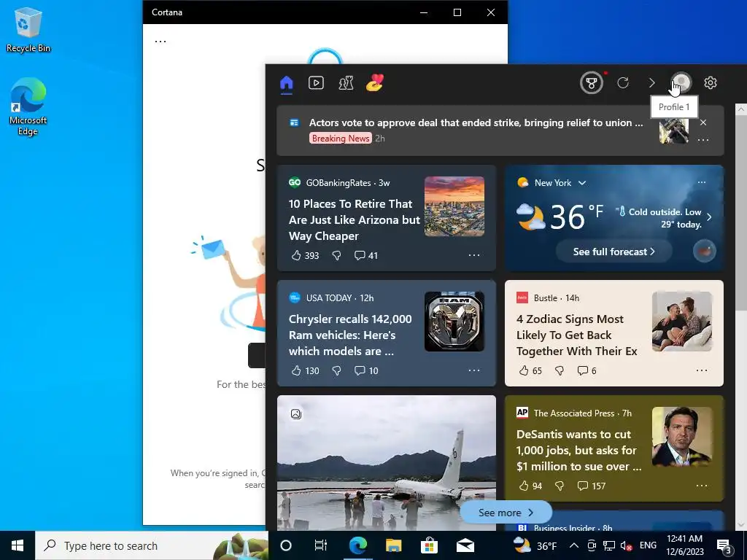Open the 4 Zodiac Signs article
The image size is (747, 560).
(x=576, y=335)
